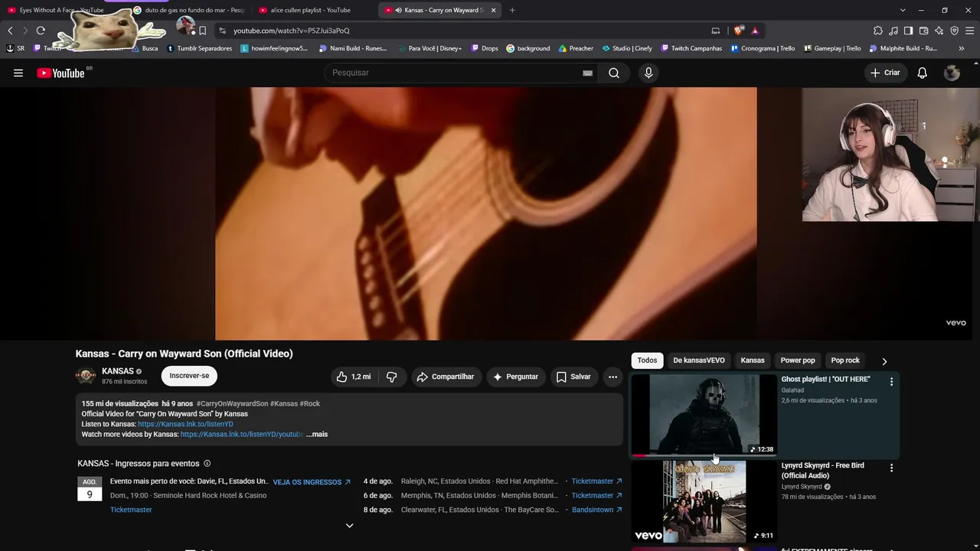
Task: Switch to duto de gas search tab
Action: point(190,10)
